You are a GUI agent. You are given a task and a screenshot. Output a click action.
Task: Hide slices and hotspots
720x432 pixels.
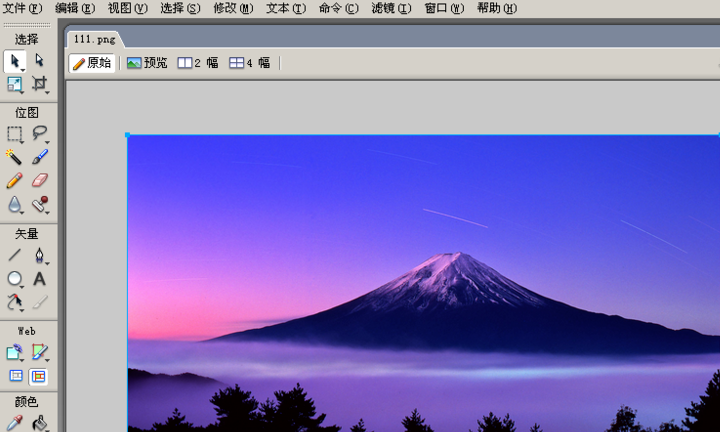pos(16,376)
